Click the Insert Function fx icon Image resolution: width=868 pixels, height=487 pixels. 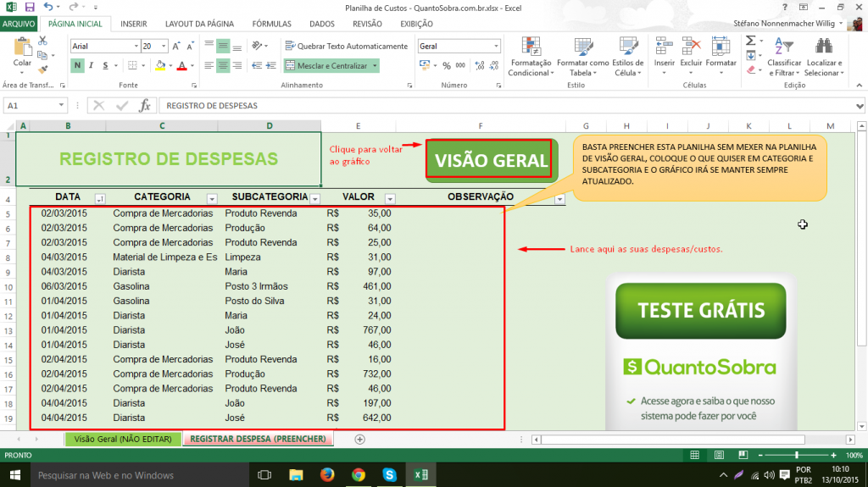[144, 105]
